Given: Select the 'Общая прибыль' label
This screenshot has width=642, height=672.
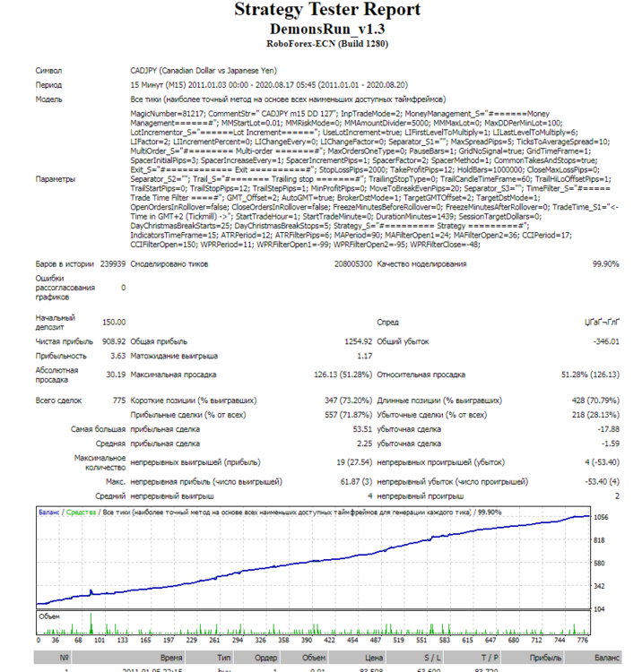Looking at the screenshot, I should 159,341.
